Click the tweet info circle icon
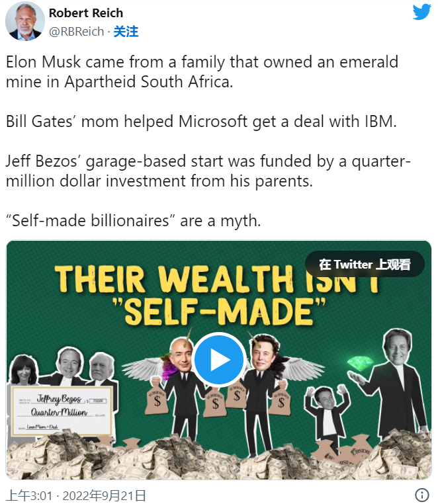 click(421, 495)
